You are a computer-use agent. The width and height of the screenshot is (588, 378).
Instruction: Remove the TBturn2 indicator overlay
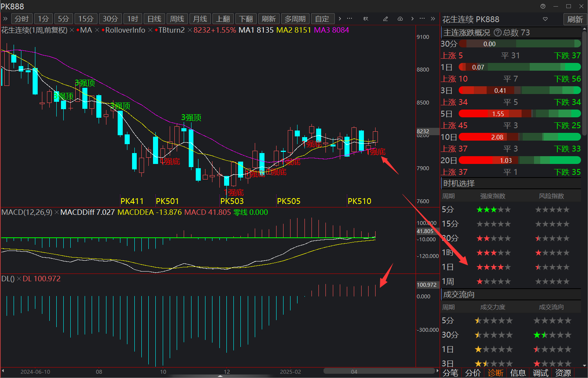pos(190,30)
